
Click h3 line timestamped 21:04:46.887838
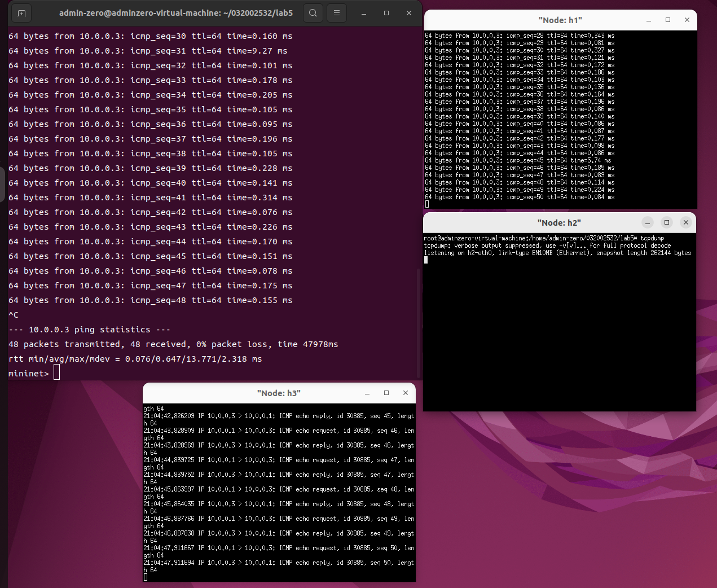[279, 533]
